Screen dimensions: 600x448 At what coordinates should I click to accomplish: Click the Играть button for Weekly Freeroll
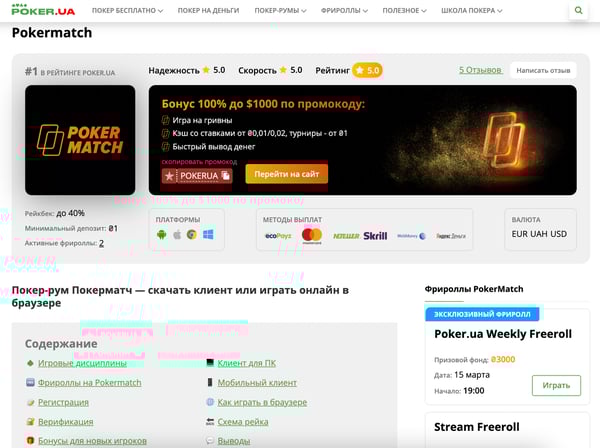556,385
